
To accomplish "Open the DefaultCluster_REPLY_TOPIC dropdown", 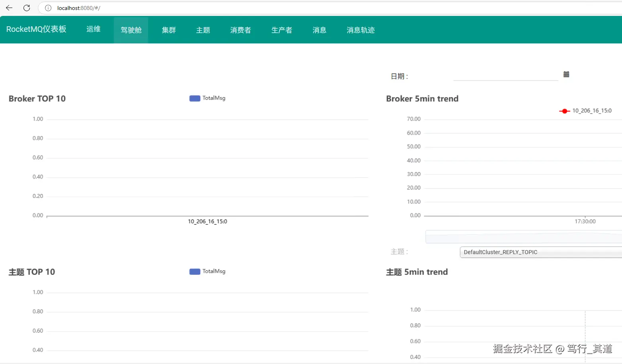I will point(541,252).
